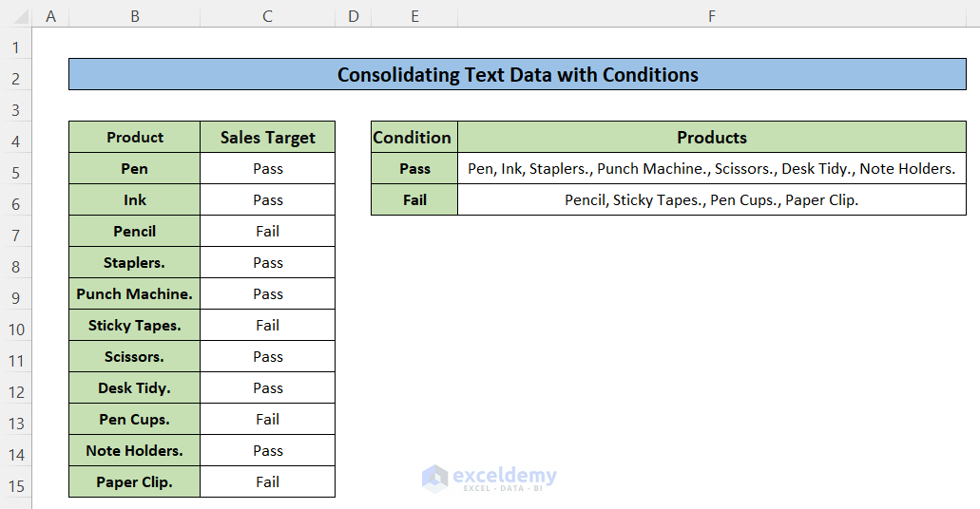Click the Paper Clip. product cell
The height and width of the screenshot is (509, 980).
[134, 481]
